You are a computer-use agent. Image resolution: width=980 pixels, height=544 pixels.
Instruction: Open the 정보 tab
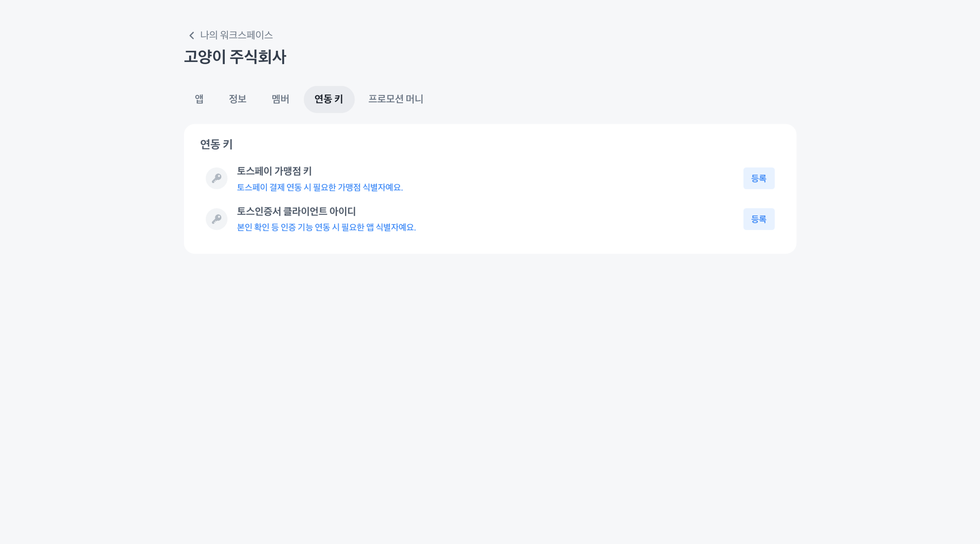point(238,99)
